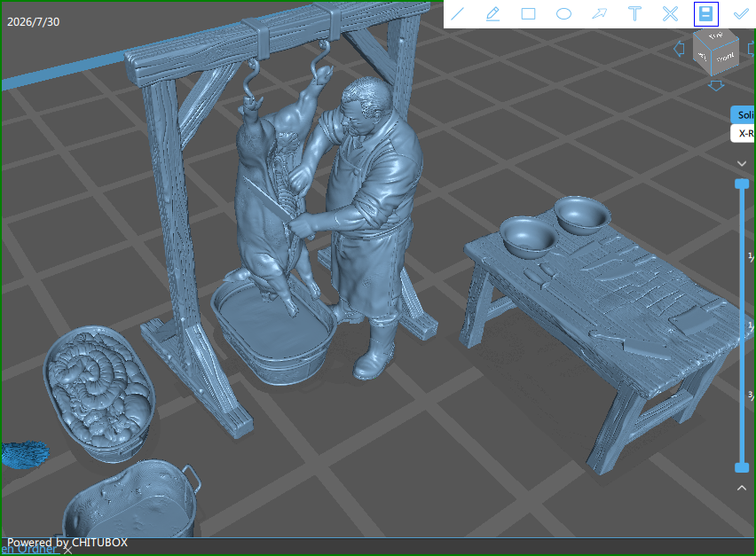The width and height of the screenshot is (756, 556).
Task: Choose the ellipse annotation tool
Action: (x=563, y=14)
